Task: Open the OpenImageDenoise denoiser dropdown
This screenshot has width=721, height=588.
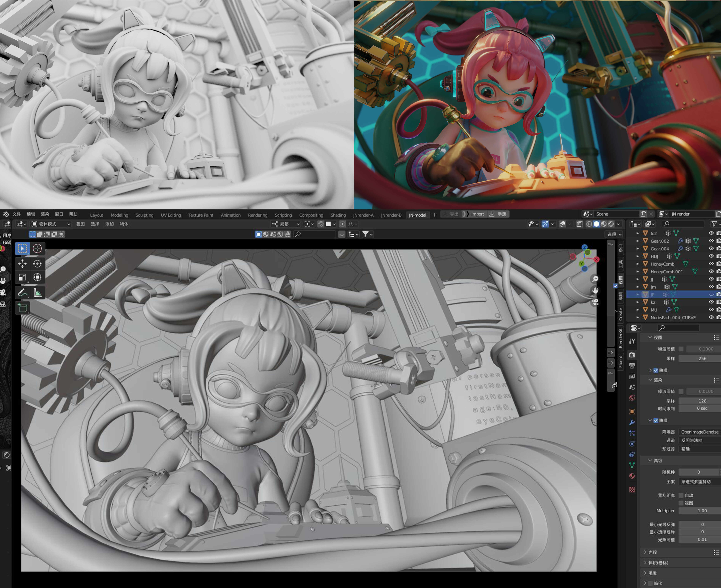Action: point(700,432)
